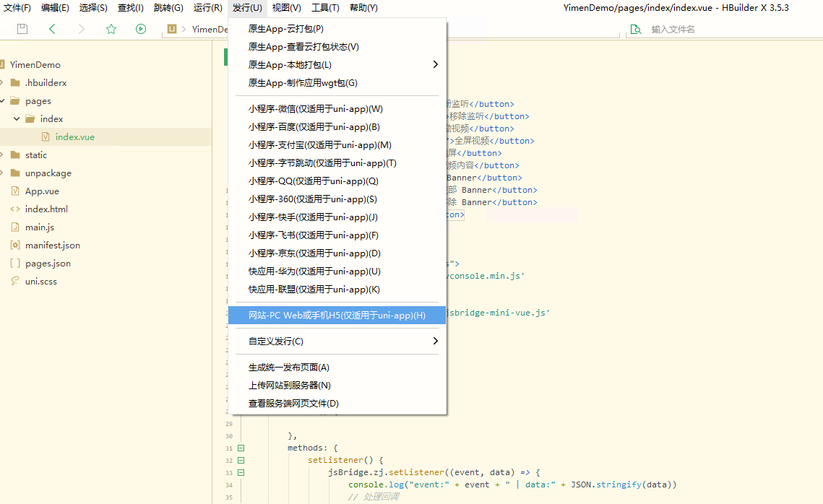This screenshot has width=823, height=504.
Task: Click the green run play icon
Action: tap(141, 29)
